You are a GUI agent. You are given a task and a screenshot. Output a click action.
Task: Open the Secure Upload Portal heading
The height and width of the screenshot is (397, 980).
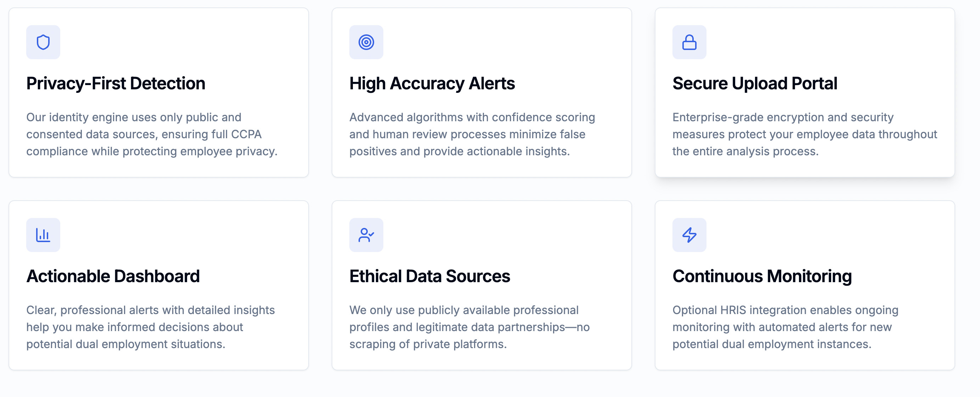pyautogui.click(x=754, y=83)
